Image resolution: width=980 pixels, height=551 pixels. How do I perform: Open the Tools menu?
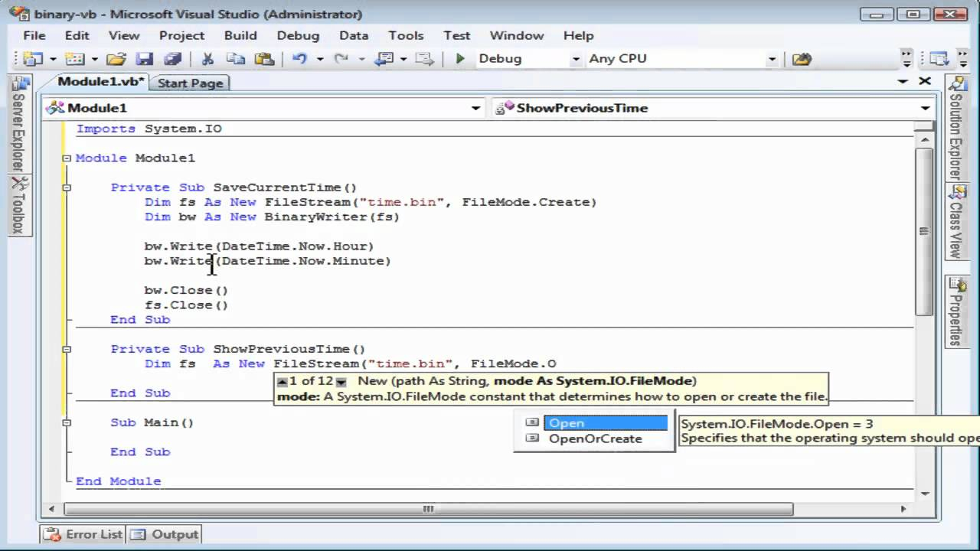pos(406,35)
